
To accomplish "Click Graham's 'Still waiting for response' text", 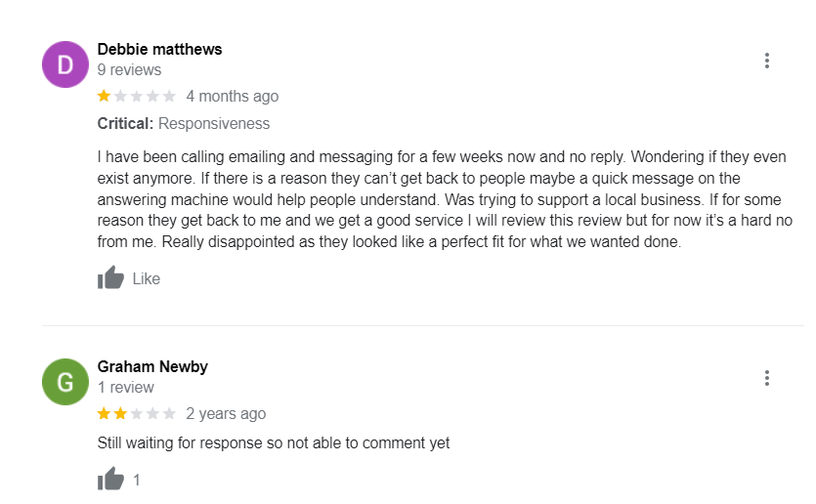I will coord(274,442).
